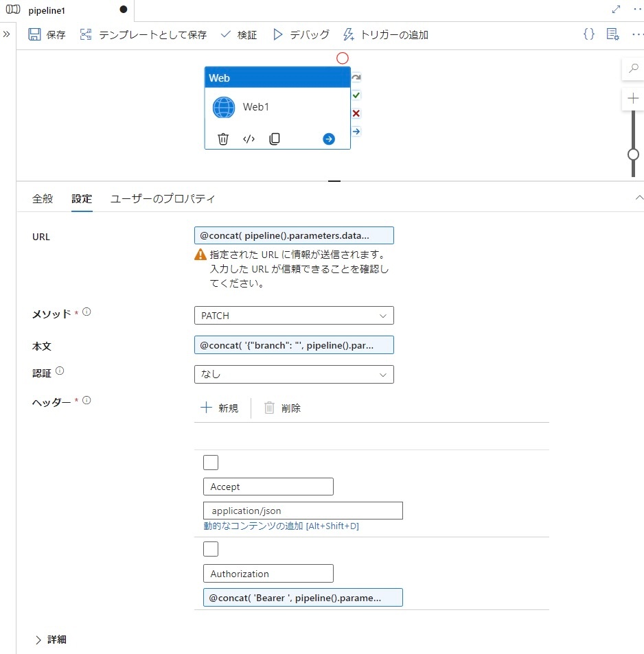Click the blue add-output arrow on Web1

click(x=329, y=139)
